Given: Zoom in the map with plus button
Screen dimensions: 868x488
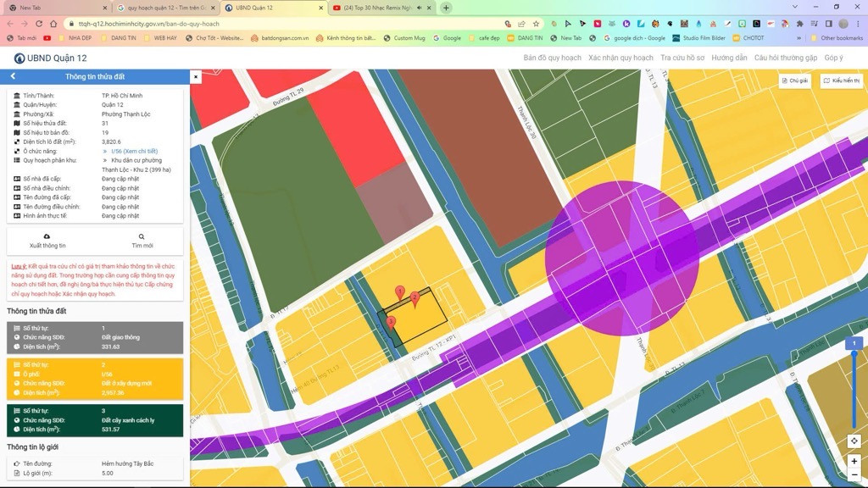Looking at the screenshot, I should (x=854, y=461).
